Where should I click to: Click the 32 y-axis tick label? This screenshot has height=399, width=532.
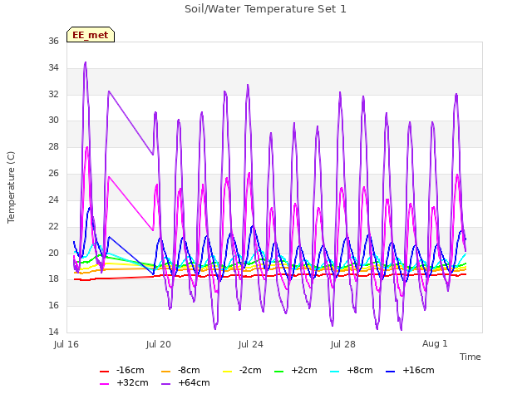pos(53,94)
